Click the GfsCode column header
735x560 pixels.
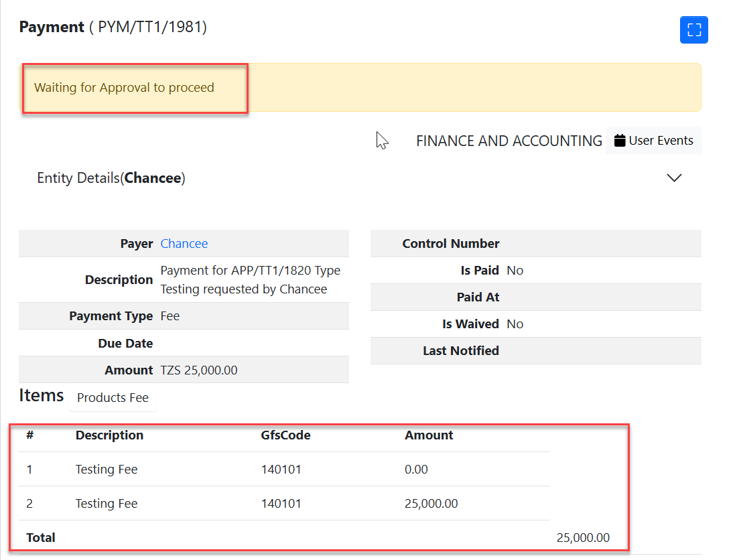285,435
